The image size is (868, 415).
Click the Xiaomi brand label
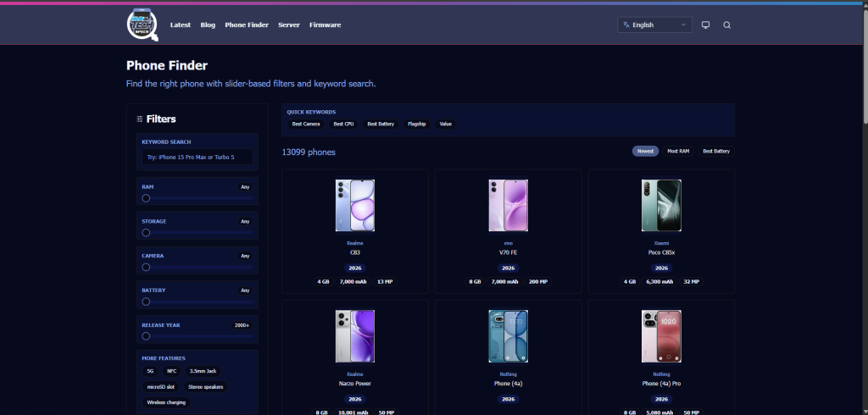click(x=661, y=243)
